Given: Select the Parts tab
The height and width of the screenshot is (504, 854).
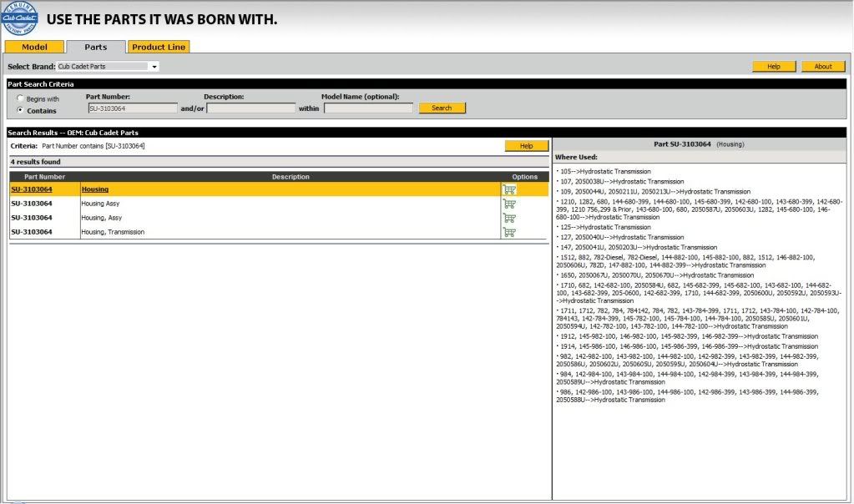Looking at the screenshot, I should tap(95, 47).
